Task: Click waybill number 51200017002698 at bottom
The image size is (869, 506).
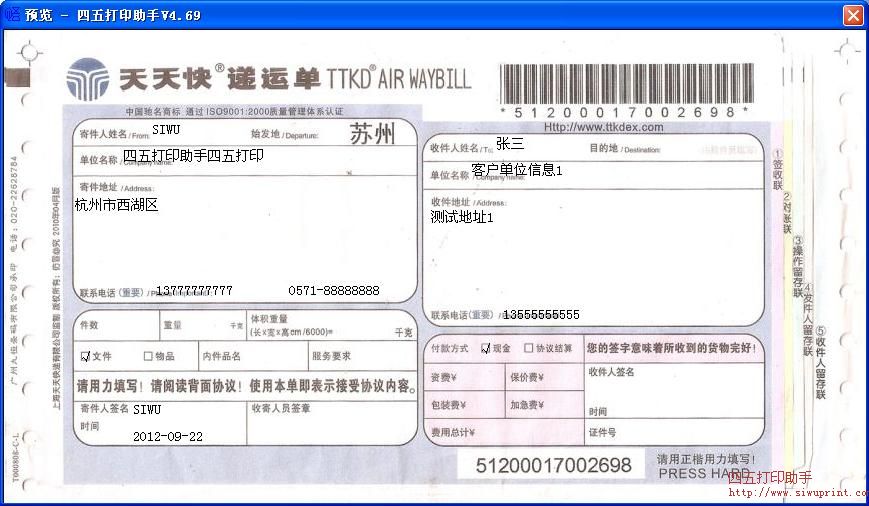Action: 554,466
